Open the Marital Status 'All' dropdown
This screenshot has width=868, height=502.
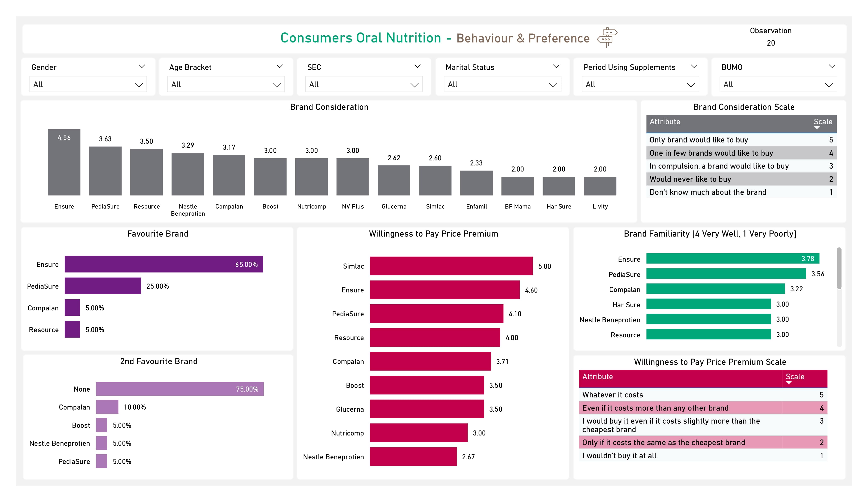coord(502,85)
